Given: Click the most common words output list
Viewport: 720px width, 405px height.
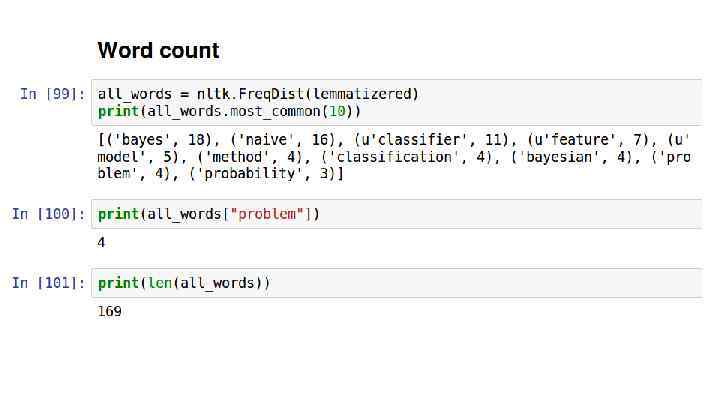Looking at the screenshot, I should [x=394, y=158].
